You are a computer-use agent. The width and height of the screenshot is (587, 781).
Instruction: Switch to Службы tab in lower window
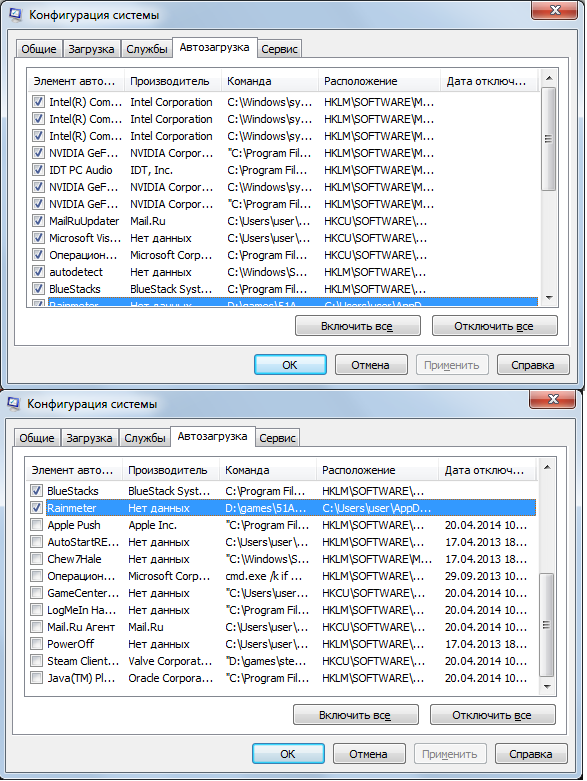click(x=144, y=438)
